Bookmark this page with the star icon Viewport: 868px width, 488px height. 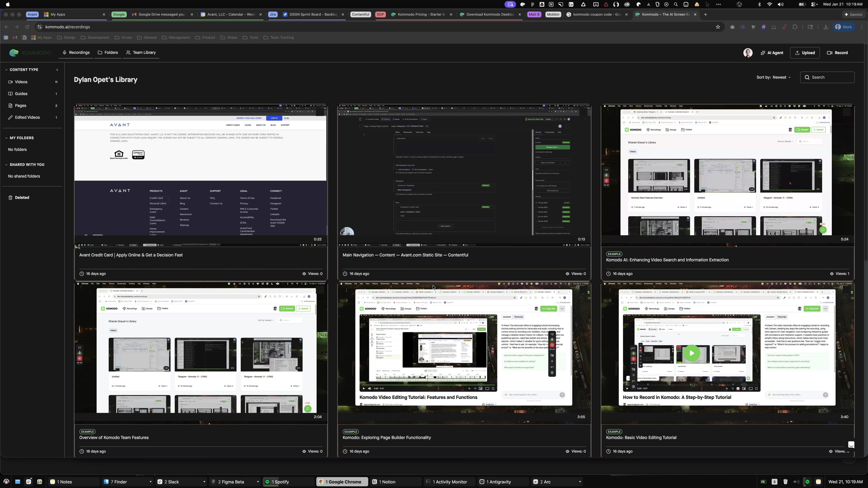pos(718,27)
